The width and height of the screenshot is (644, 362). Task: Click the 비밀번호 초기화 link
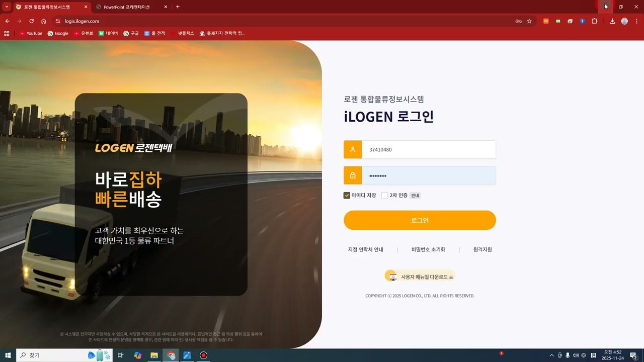pos(428,249)
